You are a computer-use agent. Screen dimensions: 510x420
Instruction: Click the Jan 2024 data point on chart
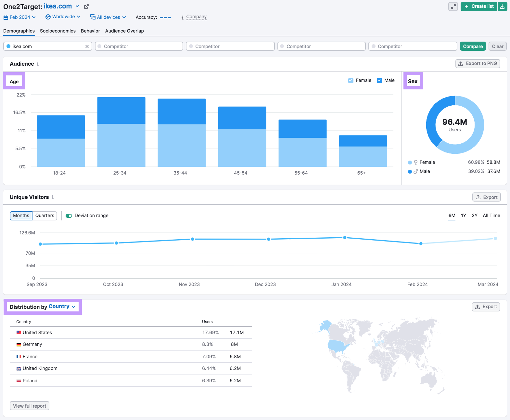(345, 238)
